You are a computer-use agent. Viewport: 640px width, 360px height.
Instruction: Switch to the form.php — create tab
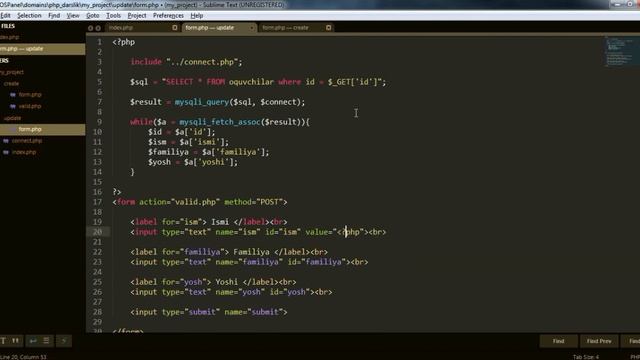point(296,28)
